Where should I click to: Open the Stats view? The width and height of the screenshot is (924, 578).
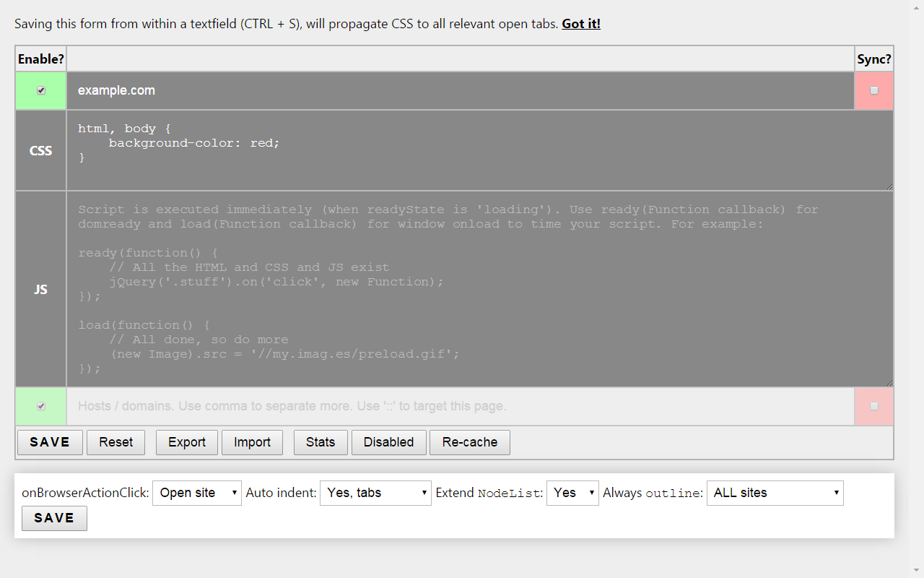[321, 442]
